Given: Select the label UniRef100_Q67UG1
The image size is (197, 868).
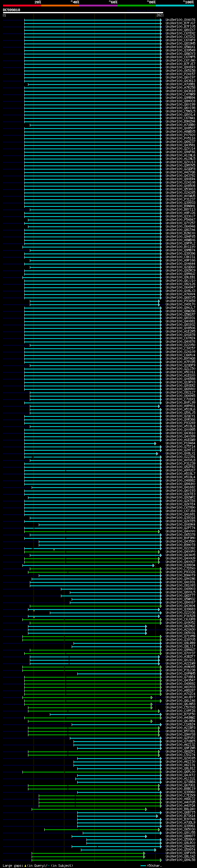Looking at the screenshot, I should pos(180,785).
